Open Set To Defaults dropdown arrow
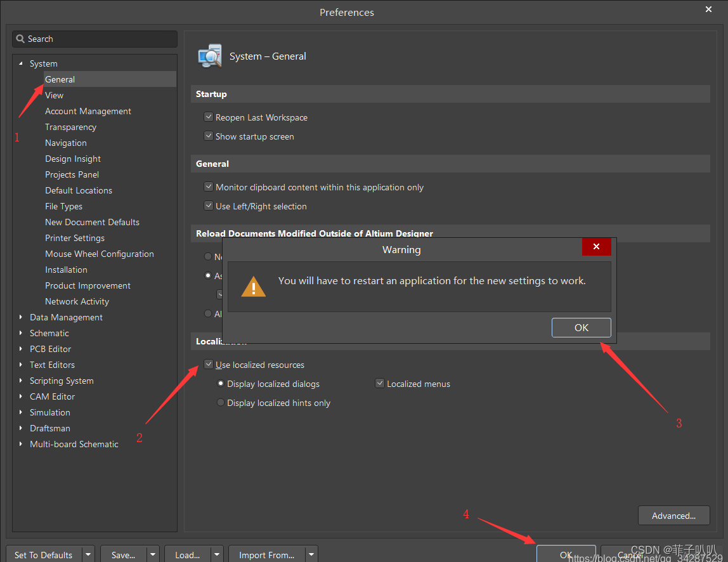Screen dimensions: 728x562 (x=88, y=554)
